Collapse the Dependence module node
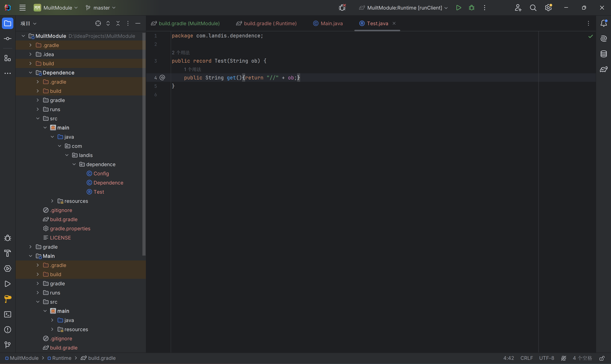This screenshot has height=364, width=611. [x=30, y=73]
